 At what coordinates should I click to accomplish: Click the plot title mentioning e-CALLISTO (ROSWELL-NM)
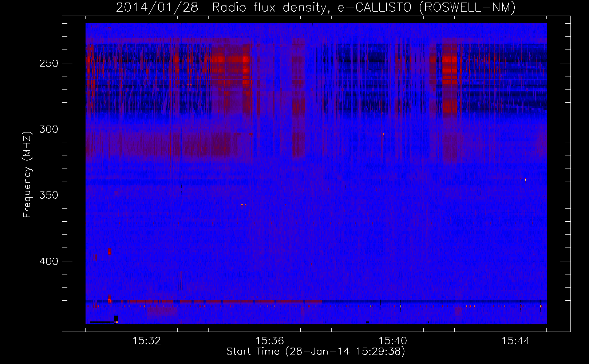click(x=316, y=7)
